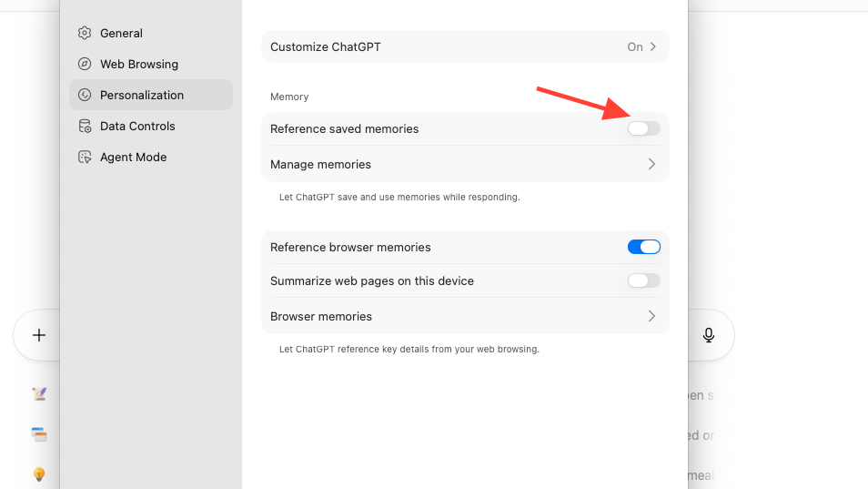Click the Data Controls database icon
The height and width of the screenshot is (489, 868).
(x=85, y=126)
